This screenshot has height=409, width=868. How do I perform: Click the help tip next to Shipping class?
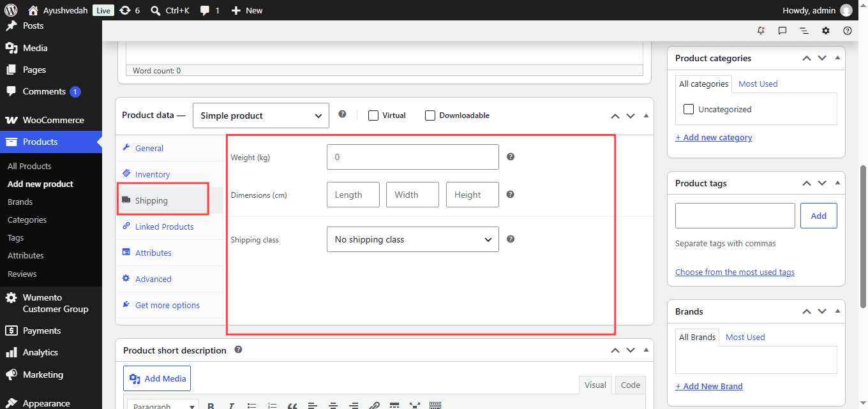point(511,239)
